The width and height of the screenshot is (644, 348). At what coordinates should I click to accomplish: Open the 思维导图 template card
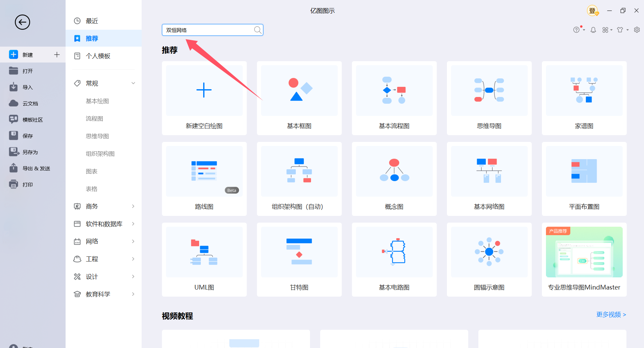489,98
